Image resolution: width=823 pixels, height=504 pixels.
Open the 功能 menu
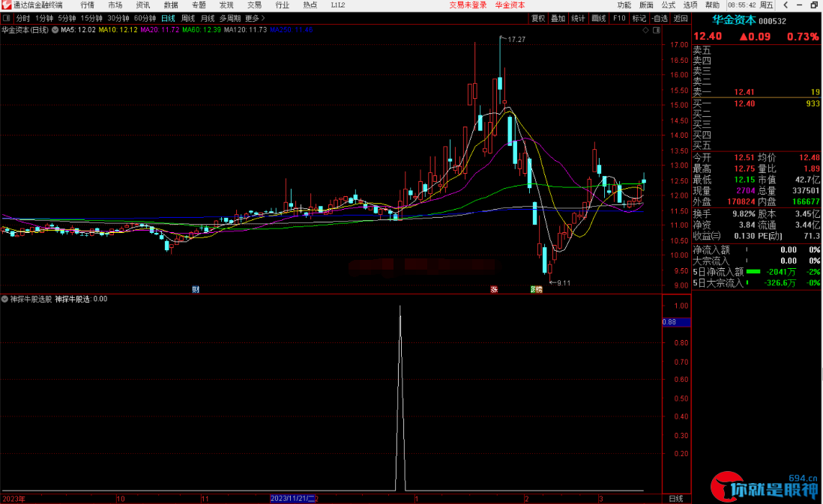[x=624, y=4]
